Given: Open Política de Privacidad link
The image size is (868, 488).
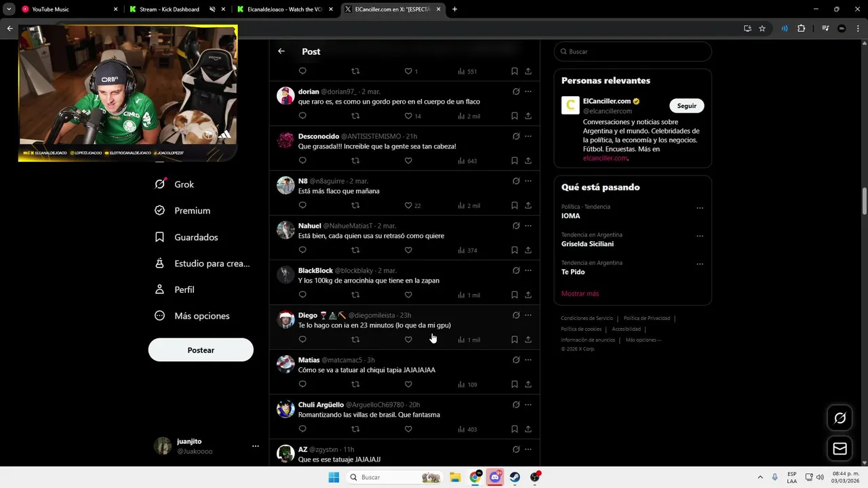Looking at the screenshot, I should coord(647,318).
